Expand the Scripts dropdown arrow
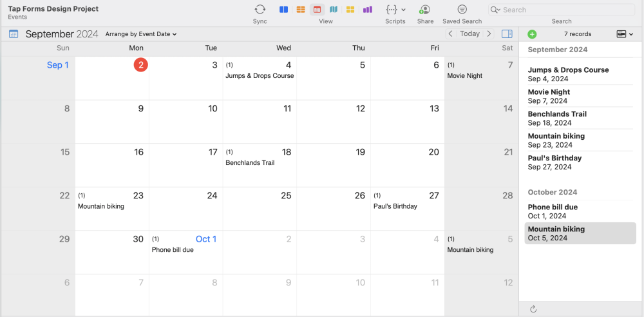This screenshot has height=317, width=644. point(403,10)
